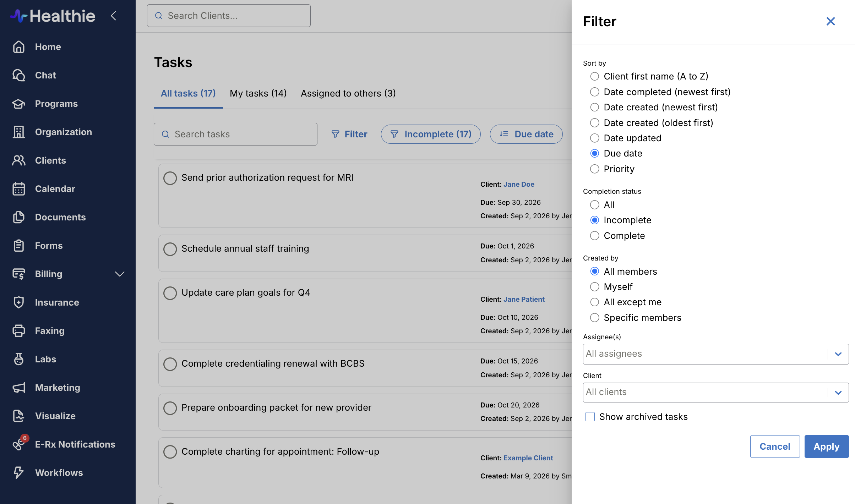Open the All clients dropdown
The width and height of the screenshot is (855, 504).
click(716, 392)
